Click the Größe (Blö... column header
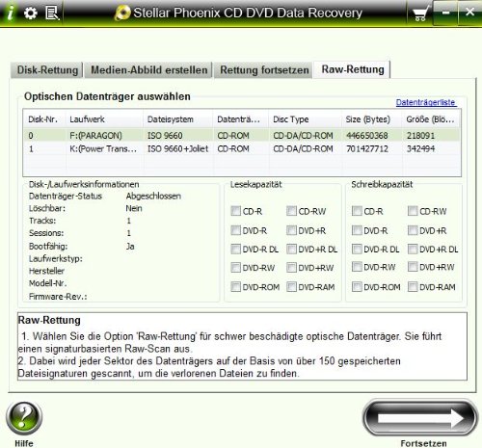The image size is (482, 448). [431, 119]
